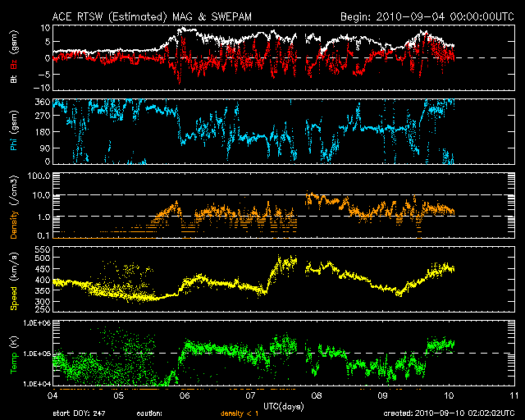The width and height of the screenshot is (525, 420).
Task: Click the 'Bt Bz (gsm)' axis label
Action: click(x=14, y=57)
